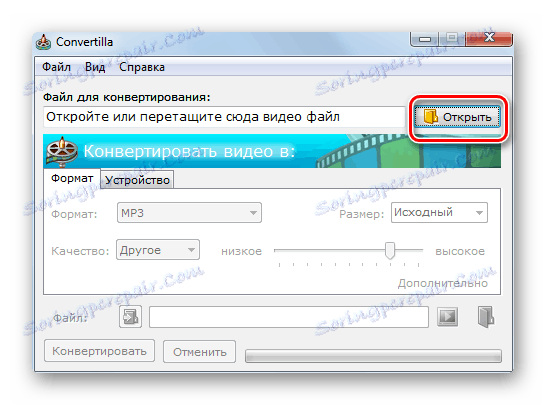This screenshot has height=406, width=547.
Task: Switch to the Устройство tab
Action: (137, 180)
